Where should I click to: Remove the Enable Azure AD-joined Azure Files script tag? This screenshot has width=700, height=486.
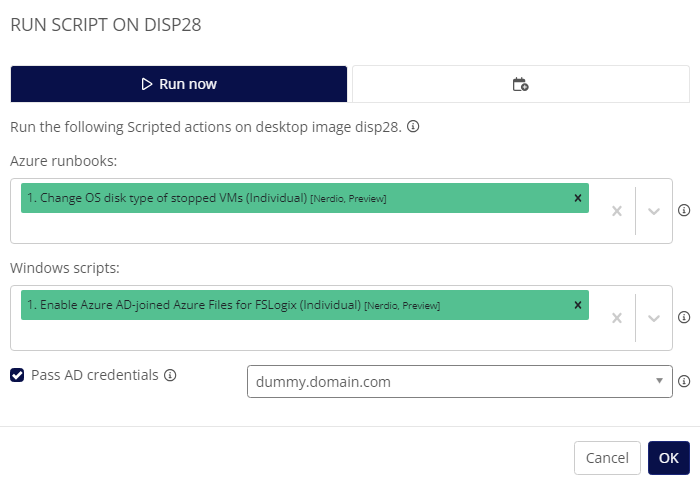(x=578, y=305)
